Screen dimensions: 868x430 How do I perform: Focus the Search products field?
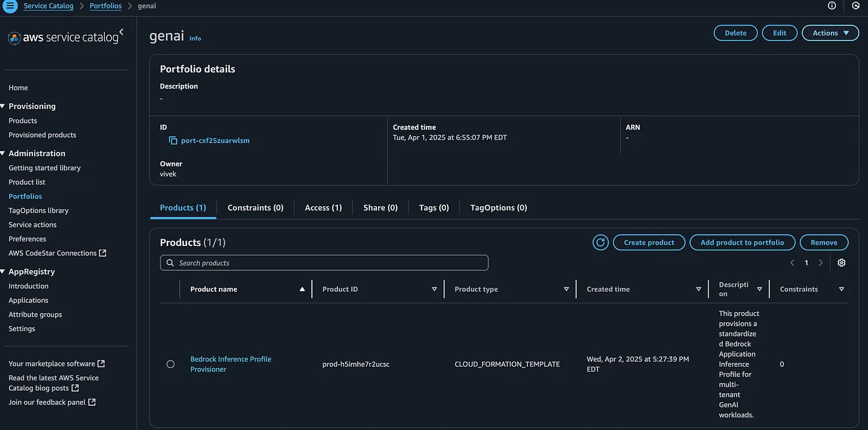pos(324,263)
